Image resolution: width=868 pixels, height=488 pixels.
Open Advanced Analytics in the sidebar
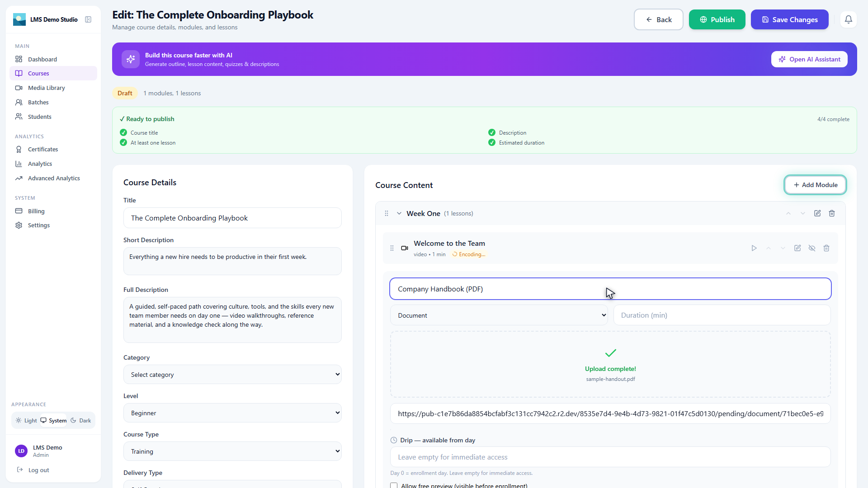click(x=53, y=178)
